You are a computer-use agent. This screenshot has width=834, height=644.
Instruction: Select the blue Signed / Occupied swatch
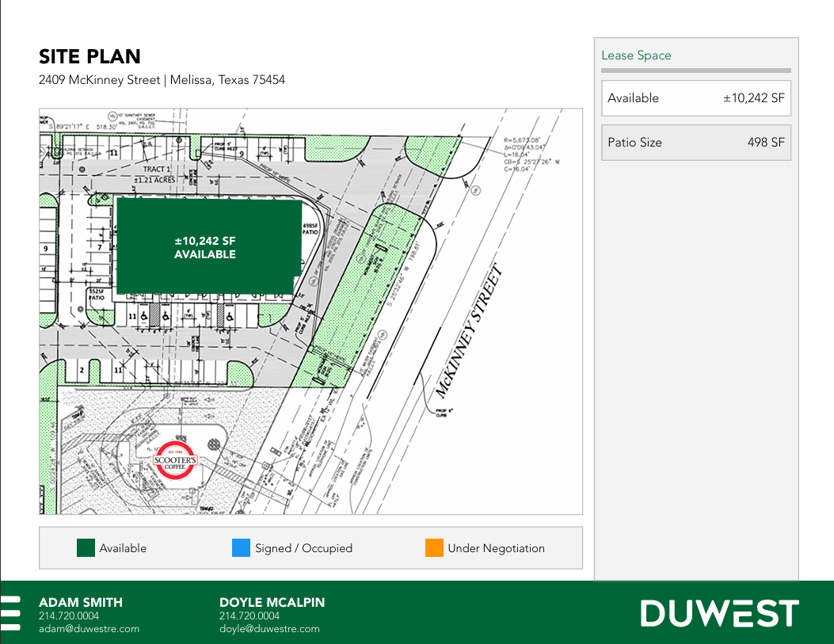click(x=241, y=547)
